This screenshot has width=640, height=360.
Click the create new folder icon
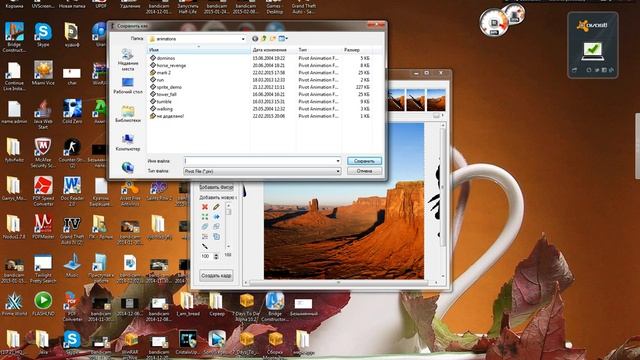point(273,39)
